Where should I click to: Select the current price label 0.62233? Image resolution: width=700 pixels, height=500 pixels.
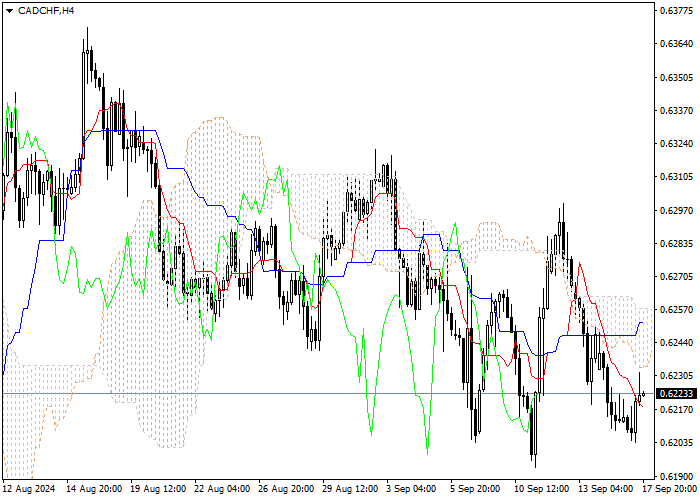click(x=676, y=394)
